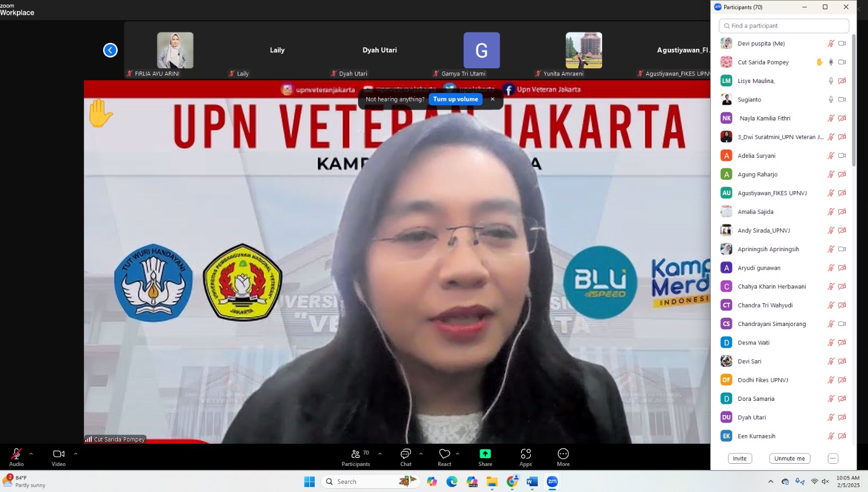Click the Participants icon in toolbar
868x492 pixels.
coord(356,454)
